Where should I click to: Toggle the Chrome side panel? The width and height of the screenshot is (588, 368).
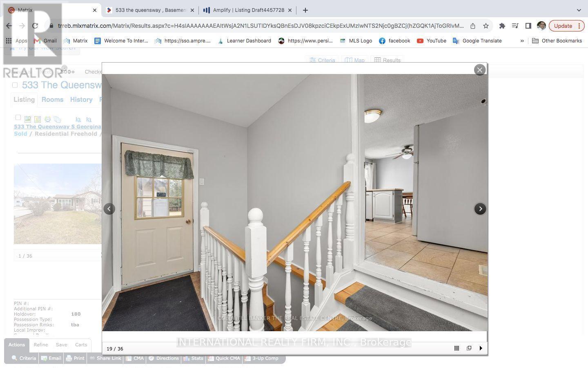528,26
